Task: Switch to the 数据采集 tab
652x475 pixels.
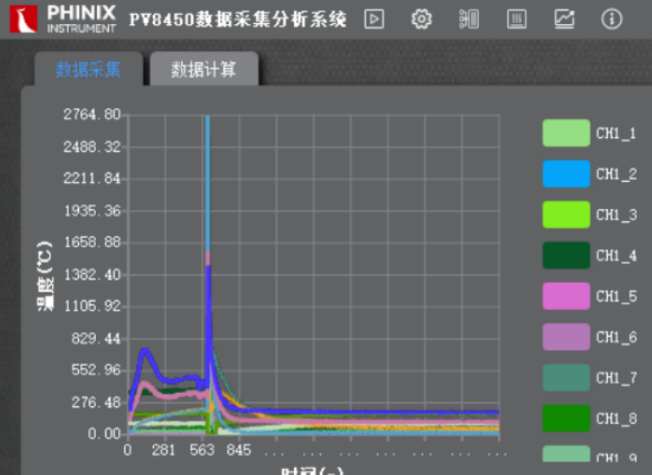Action: 88,69
